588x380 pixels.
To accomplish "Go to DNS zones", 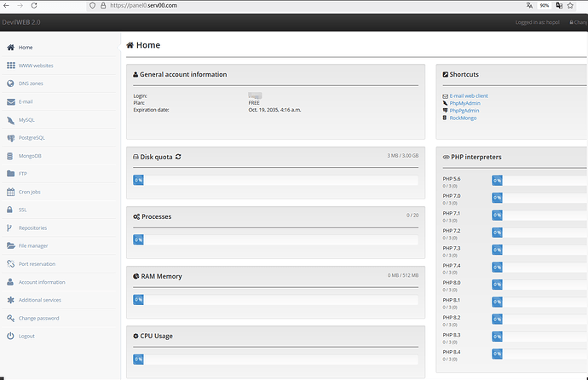I will (31, 83).
